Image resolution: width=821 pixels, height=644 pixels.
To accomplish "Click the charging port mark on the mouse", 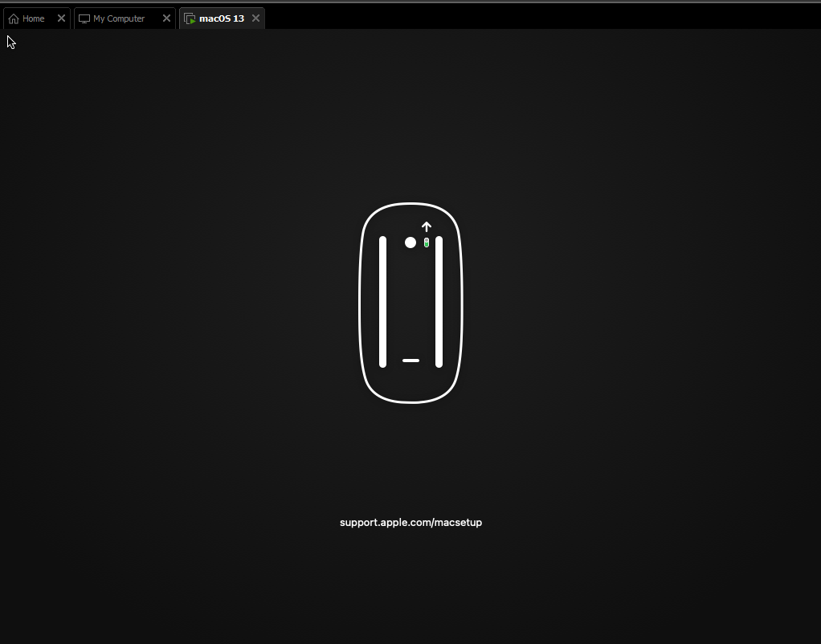I will 410,361.
